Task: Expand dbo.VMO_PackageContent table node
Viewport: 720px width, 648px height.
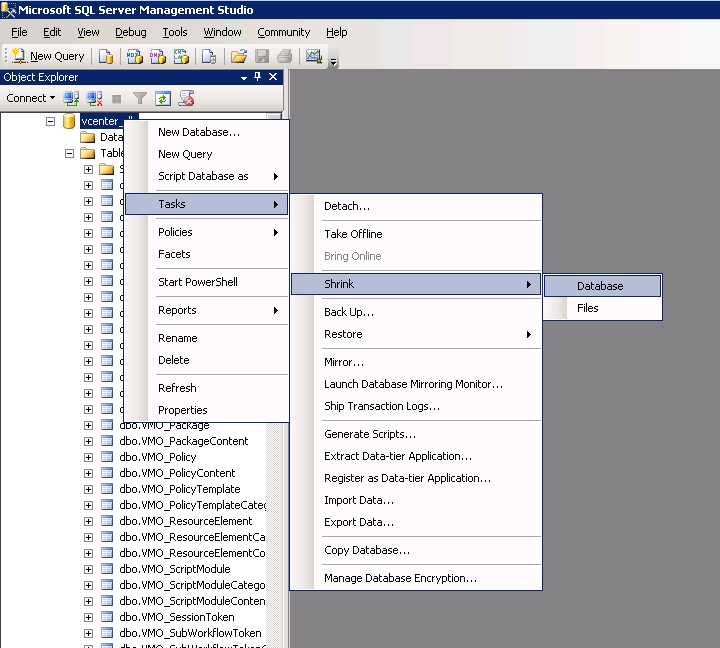Action: coord(88,441)
